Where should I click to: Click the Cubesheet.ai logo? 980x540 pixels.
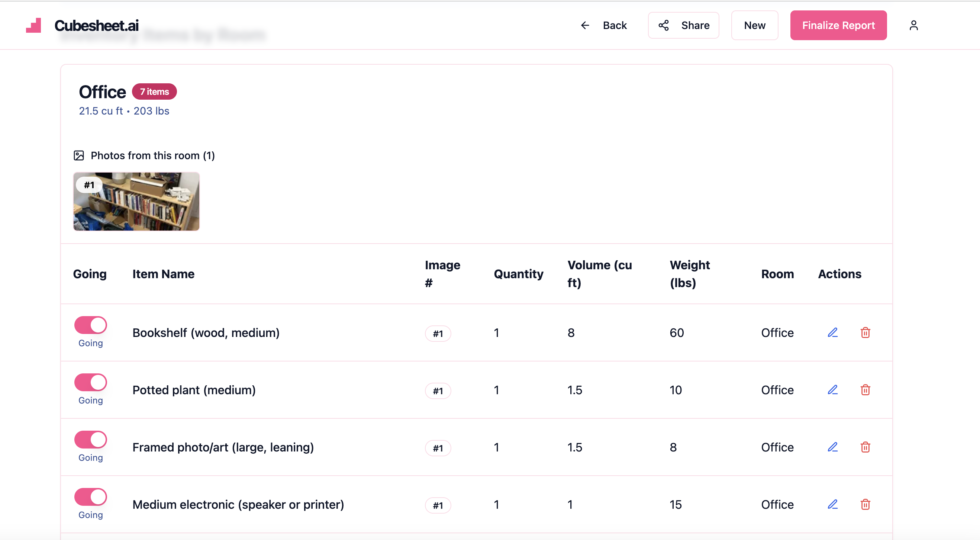[82, 26]
